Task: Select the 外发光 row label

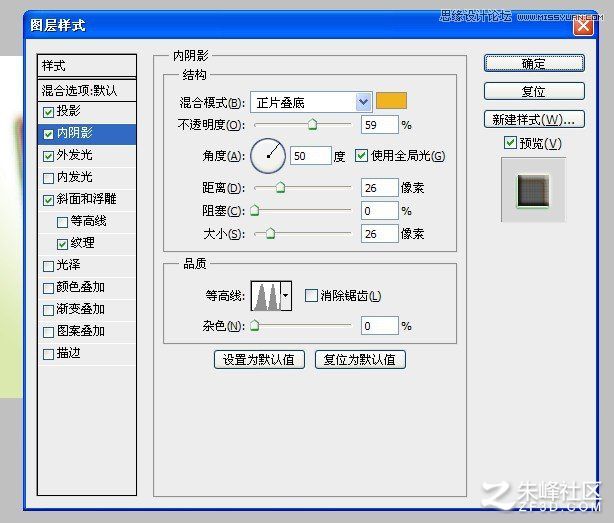Action: click(74, 155)
